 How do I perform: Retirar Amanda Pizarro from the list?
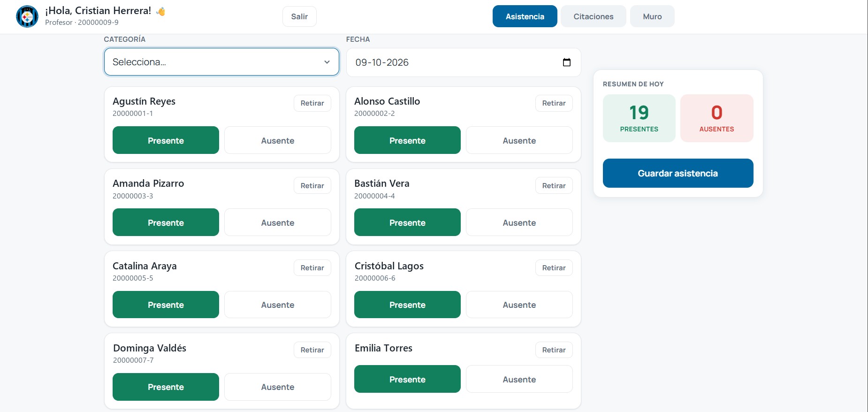(312, 186)
